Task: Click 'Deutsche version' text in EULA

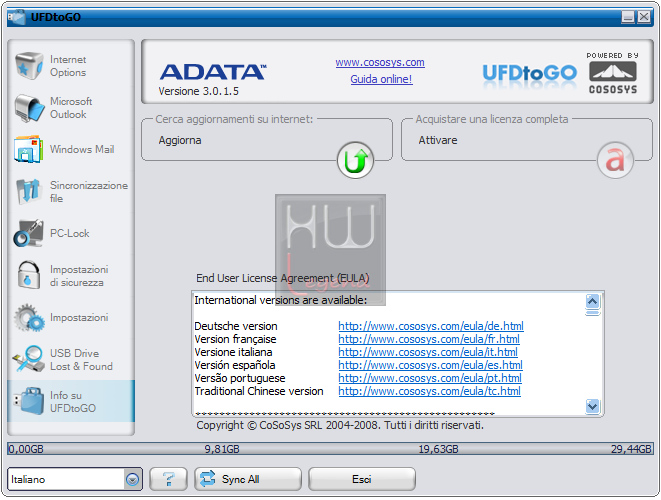Action: [236, 326]
